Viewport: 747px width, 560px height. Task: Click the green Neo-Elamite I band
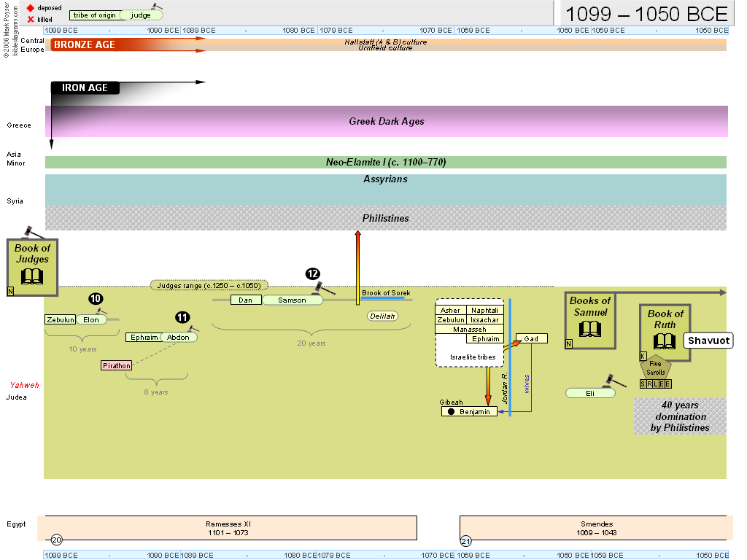[386, 163]
